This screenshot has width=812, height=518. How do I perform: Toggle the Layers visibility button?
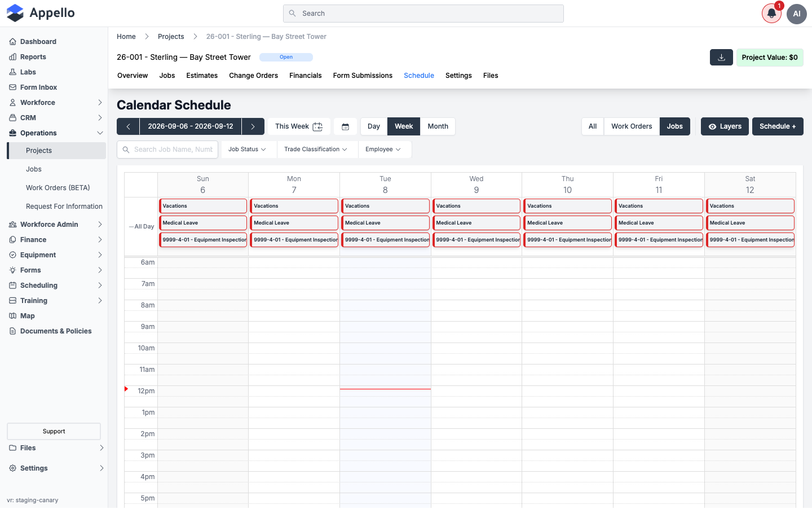(x=725, y=126)
